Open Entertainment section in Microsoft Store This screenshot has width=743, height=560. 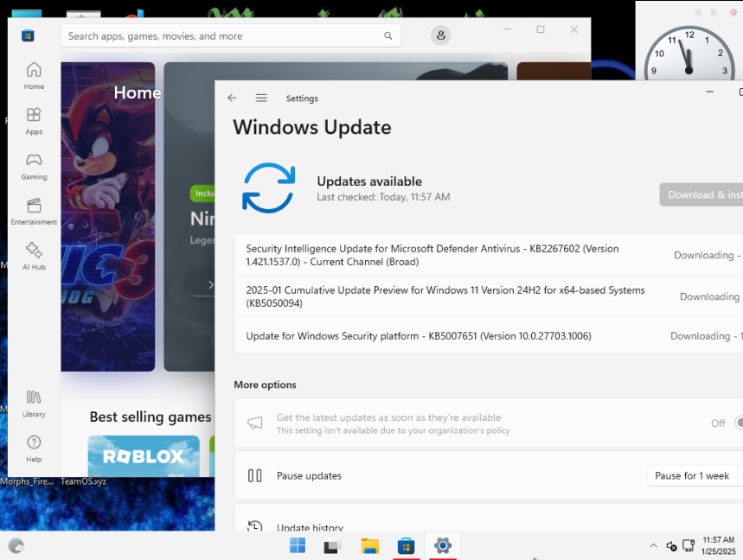(x=34, y=212)
